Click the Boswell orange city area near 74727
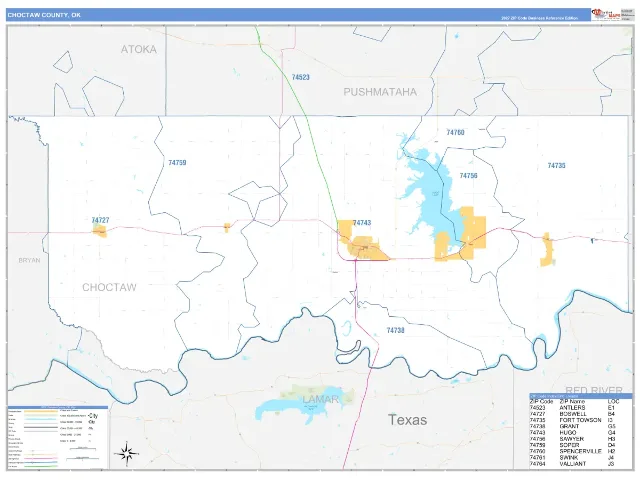The image size is (640, 480). pyautogui.click(x=100, y=231)
